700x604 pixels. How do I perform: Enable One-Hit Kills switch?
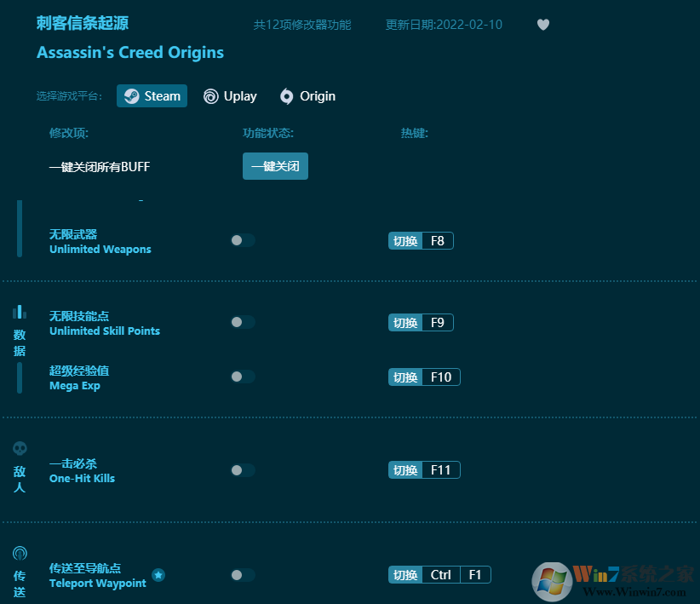(243, 470)
